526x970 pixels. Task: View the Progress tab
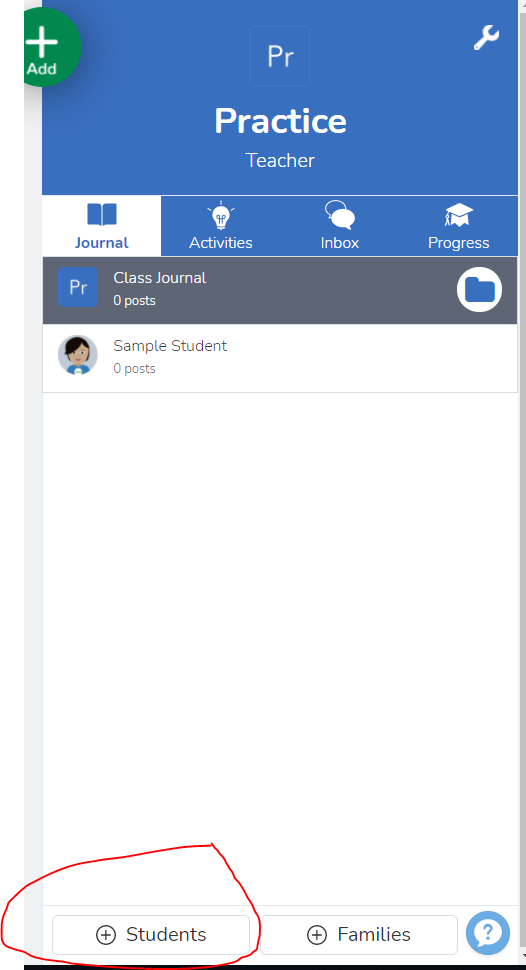(458, 226)
